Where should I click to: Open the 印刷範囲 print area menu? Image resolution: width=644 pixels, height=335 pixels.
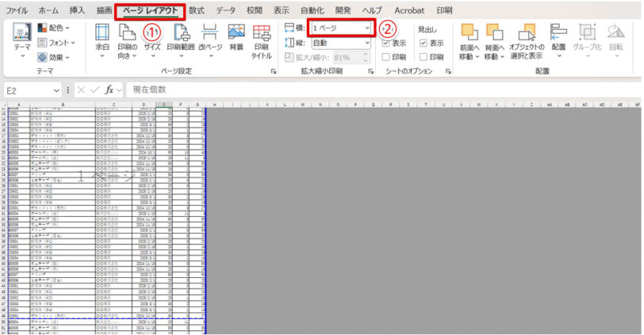(181, 41)
